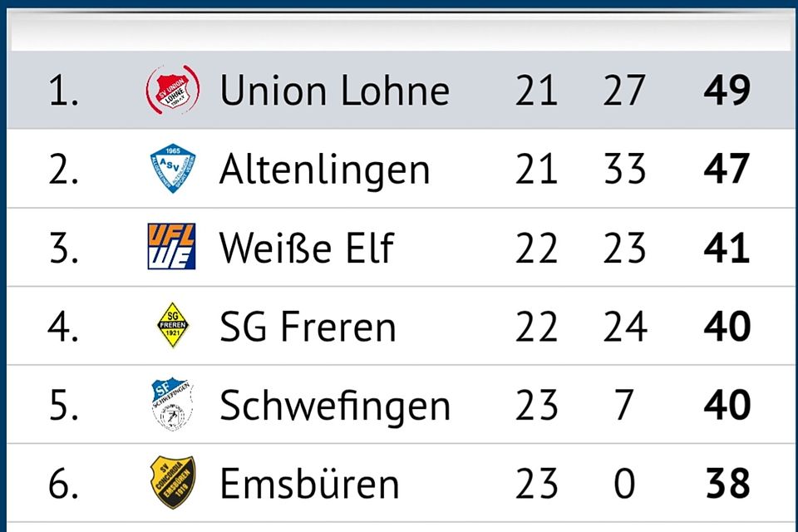Image resolution: width=798 pixels, height=532 pixels.
Task: Open the Emsbüren team name
Action: [309, 484]
